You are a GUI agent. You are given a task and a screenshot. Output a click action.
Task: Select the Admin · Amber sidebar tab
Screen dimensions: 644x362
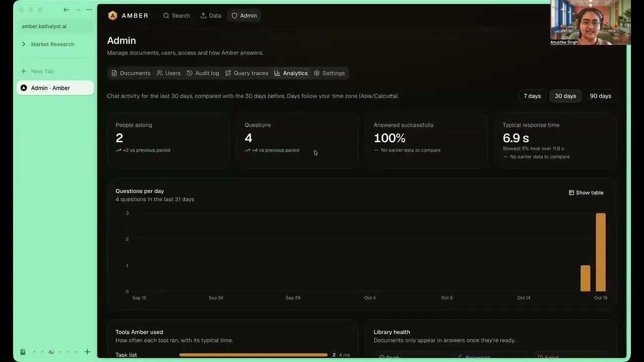[x=55, y=88]
